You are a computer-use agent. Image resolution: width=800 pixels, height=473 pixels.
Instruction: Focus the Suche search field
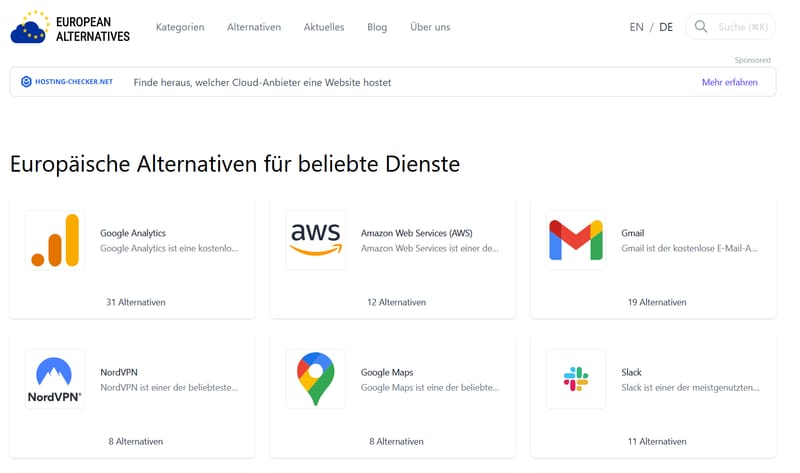738,27
